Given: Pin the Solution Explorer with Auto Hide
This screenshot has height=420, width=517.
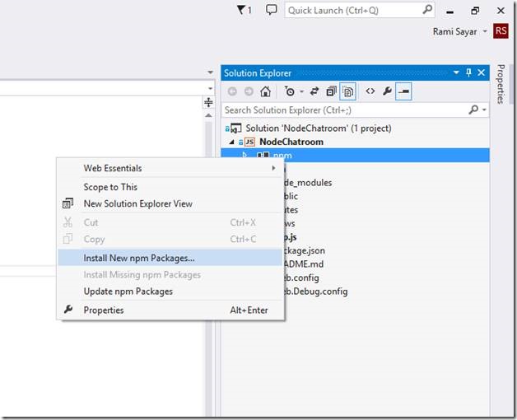Looking at the screenshot, I should tap(468, 72).
